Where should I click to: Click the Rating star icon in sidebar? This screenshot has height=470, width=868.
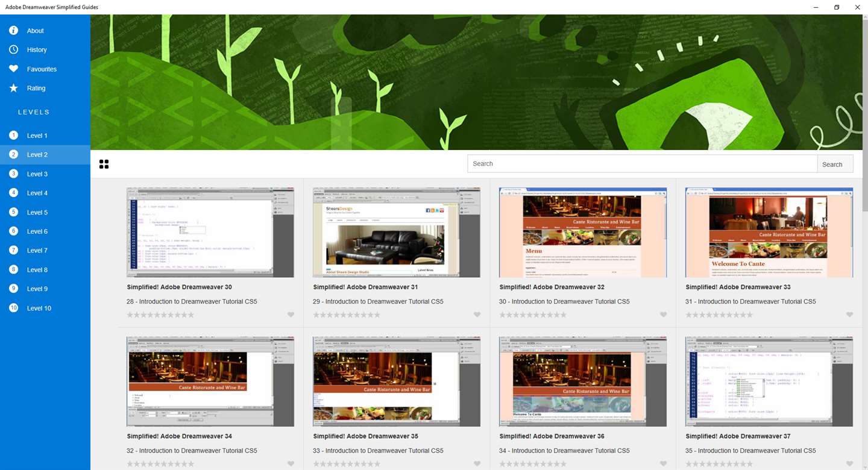[x=14, y=88]
